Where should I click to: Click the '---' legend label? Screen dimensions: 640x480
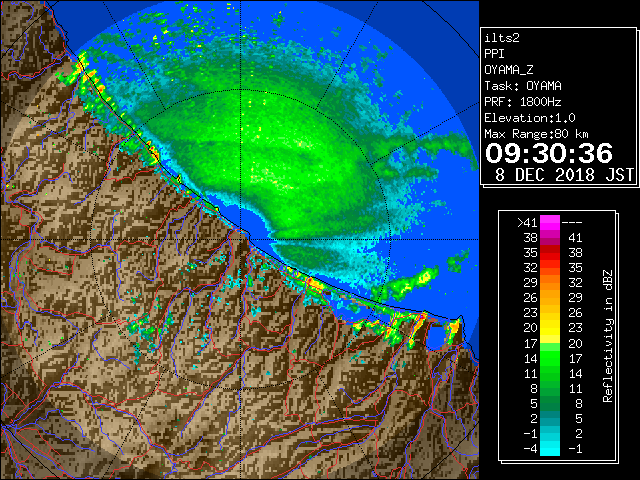[572, 223]
